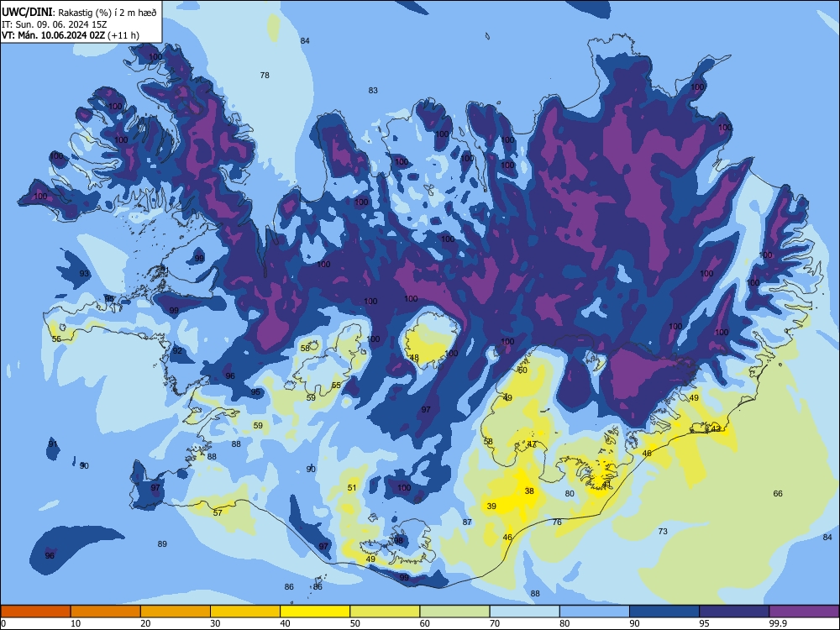Pick the amber 20–30 legend color band
Screen dimensions: 840x630
[x=176, y=612]
